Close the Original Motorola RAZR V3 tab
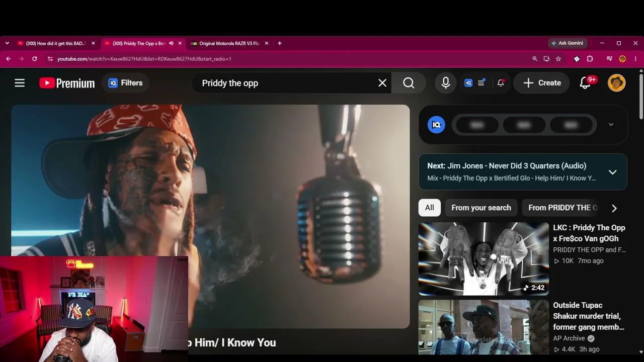 point(267,43)
